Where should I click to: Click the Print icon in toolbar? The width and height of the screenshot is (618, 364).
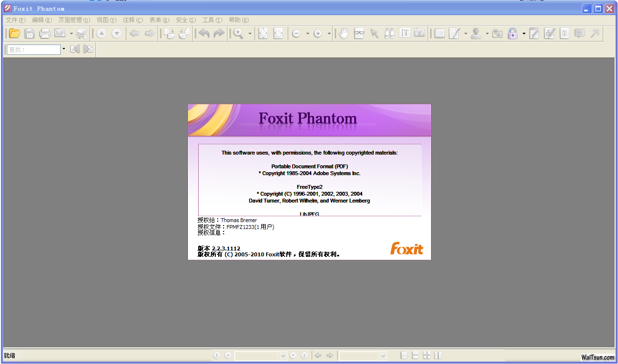(45, 33)
